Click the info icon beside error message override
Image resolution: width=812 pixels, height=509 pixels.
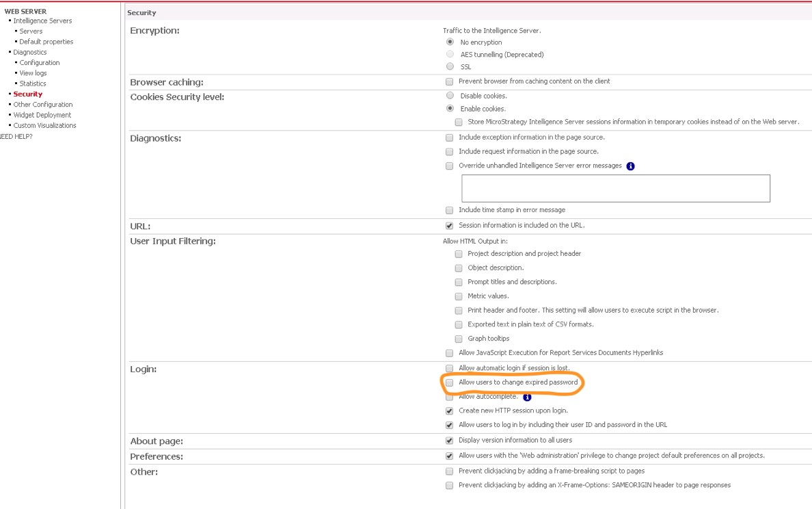630,166
